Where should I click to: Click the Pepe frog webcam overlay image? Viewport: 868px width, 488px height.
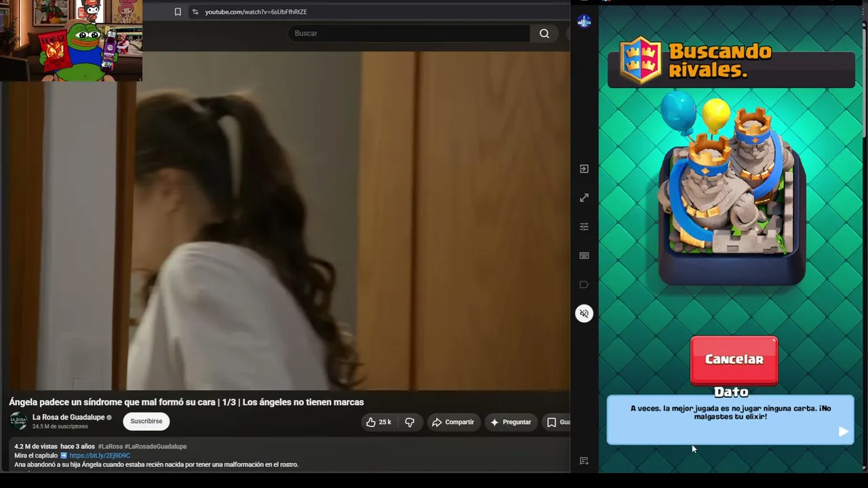(x=71, y=41)
